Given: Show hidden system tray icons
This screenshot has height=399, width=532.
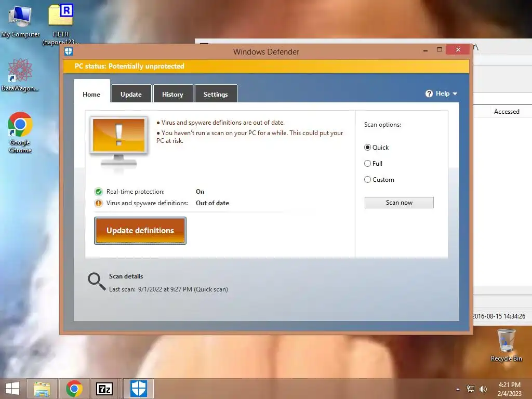Looking at the screenshot, I should click(458, 389).
